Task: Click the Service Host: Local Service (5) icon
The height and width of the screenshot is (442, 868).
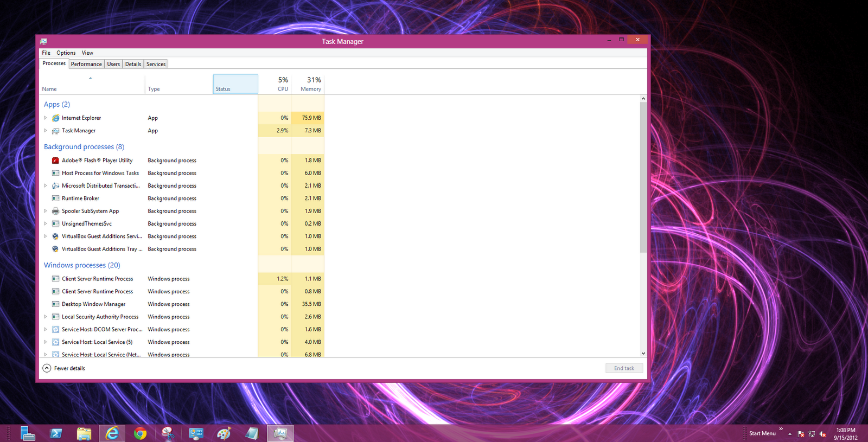Action: [55, 342]
